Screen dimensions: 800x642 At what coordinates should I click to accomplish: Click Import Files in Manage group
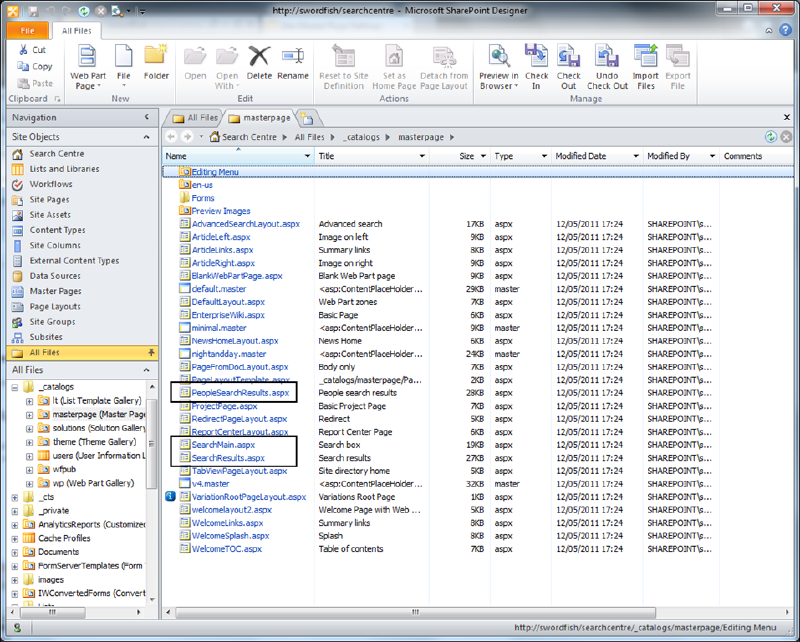[x=645, y=67]
